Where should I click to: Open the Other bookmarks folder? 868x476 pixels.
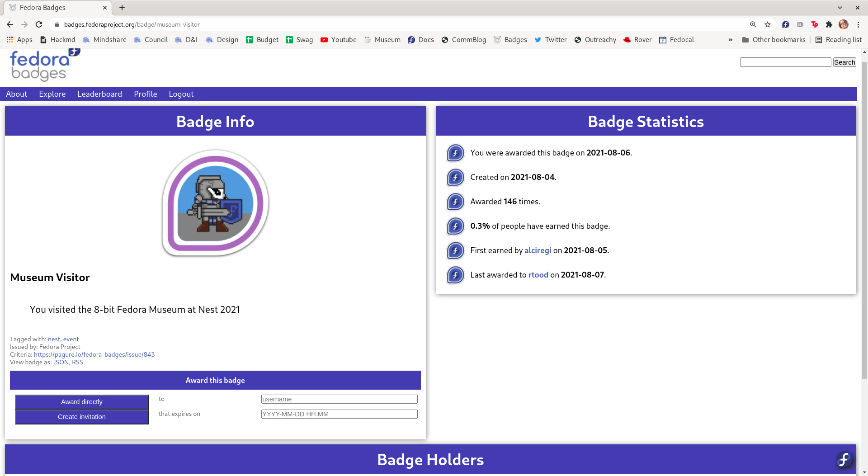[774, 40]
